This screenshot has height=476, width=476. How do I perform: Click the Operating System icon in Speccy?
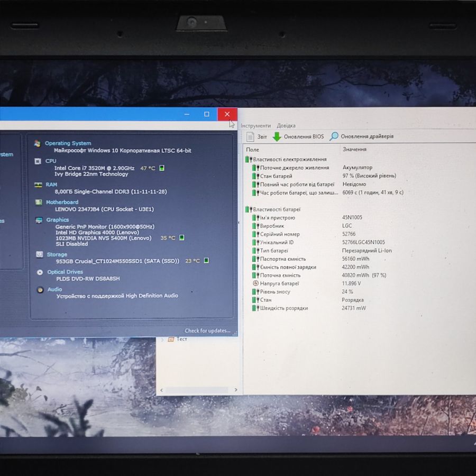(x=38, y=143)
